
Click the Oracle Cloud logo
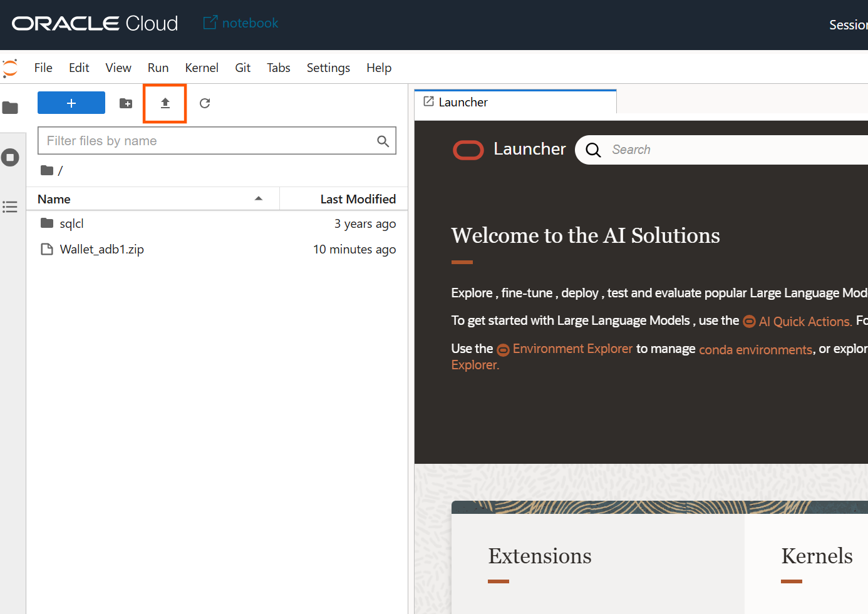[95, 24]
